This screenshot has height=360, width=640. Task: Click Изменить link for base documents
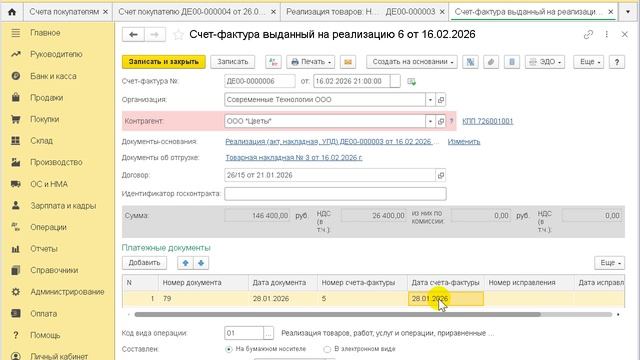464,142
